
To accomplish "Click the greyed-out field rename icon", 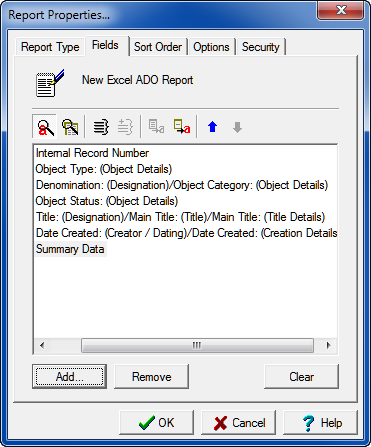I will pos(156,127).
